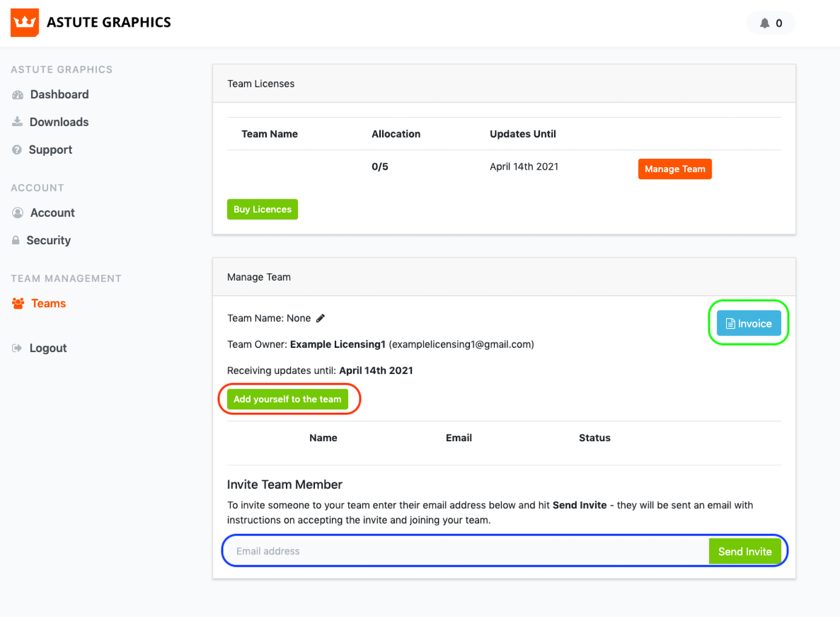Screen dimensions: 840x617
Task: Click the Teams people icon
Action: pos(18,304)
